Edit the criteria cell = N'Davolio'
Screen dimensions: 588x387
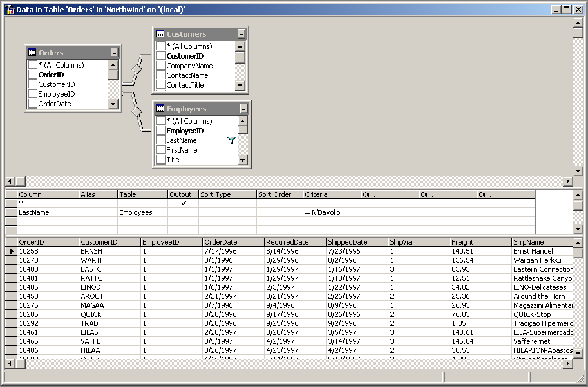click(x=332, y=212)
